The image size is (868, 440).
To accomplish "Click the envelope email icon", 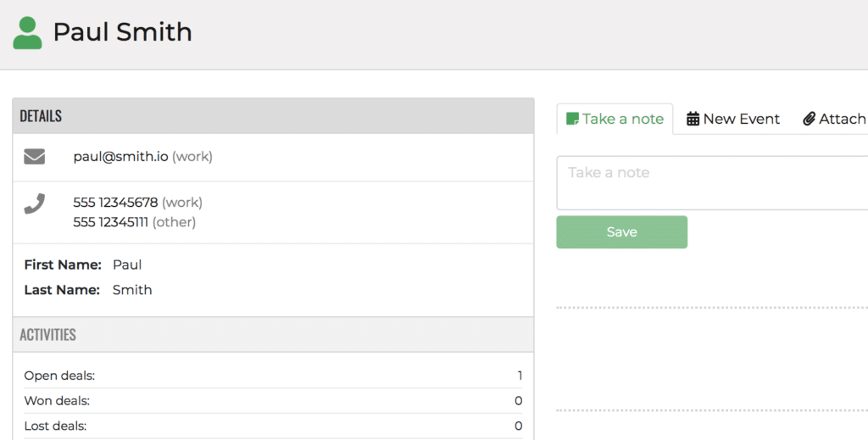I will (x=34, y=156).
